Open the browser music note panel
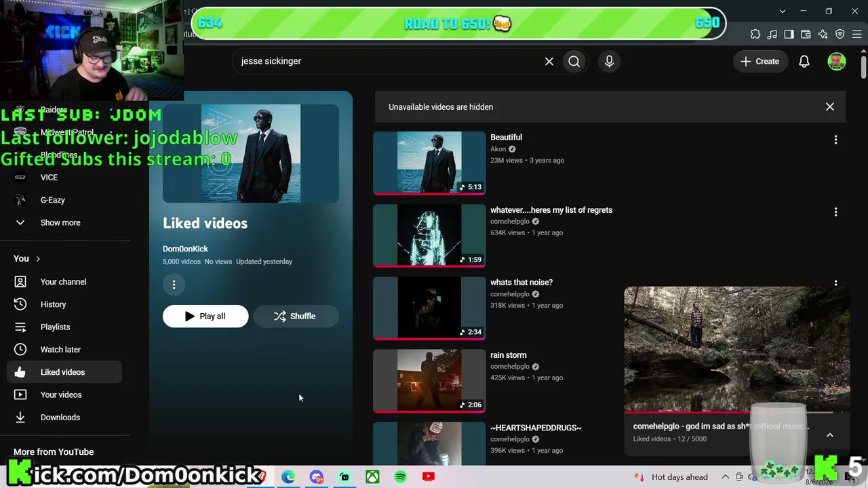The width and height of the screenshot is (868, 488). [x=772, y=34]
